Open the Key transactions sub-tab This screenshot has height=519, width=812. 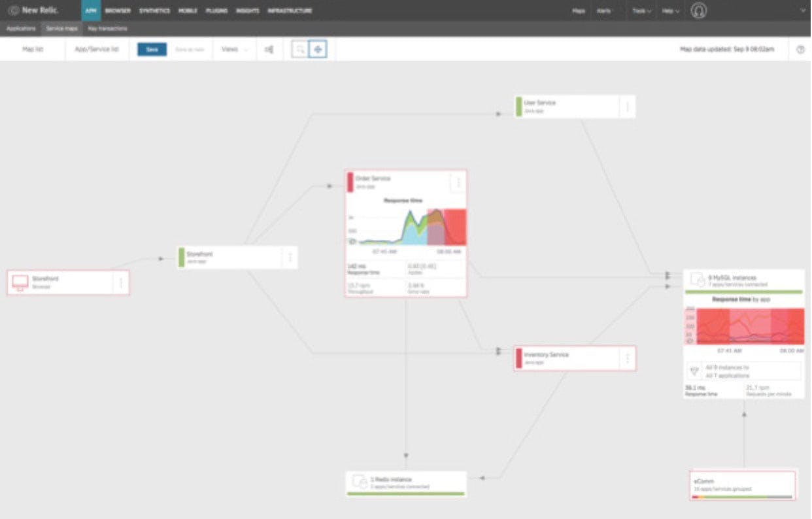107,29
